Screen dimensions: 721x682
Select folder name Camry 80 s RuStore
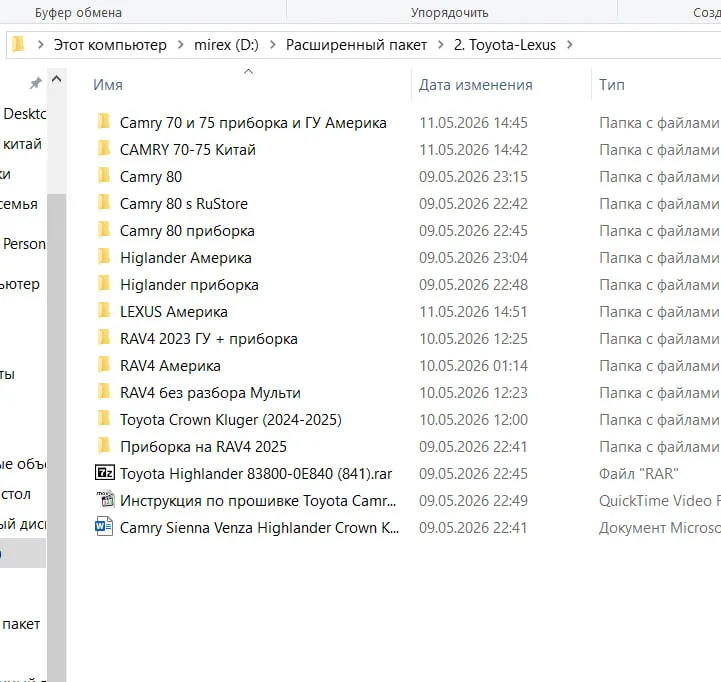click(184, 204)
